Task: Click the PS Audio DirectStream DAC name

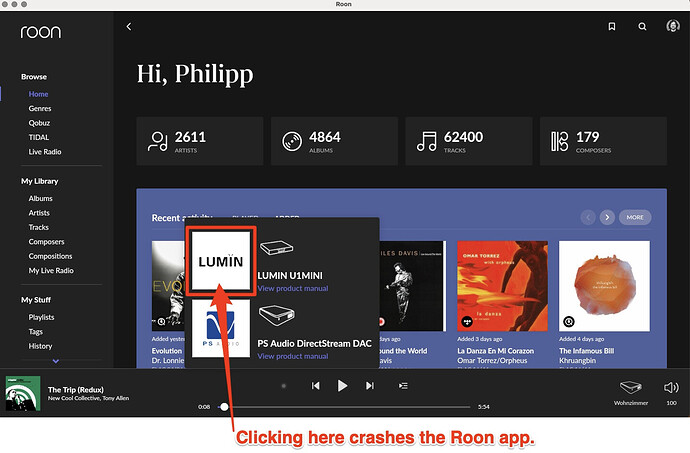Action: point(315,343)
